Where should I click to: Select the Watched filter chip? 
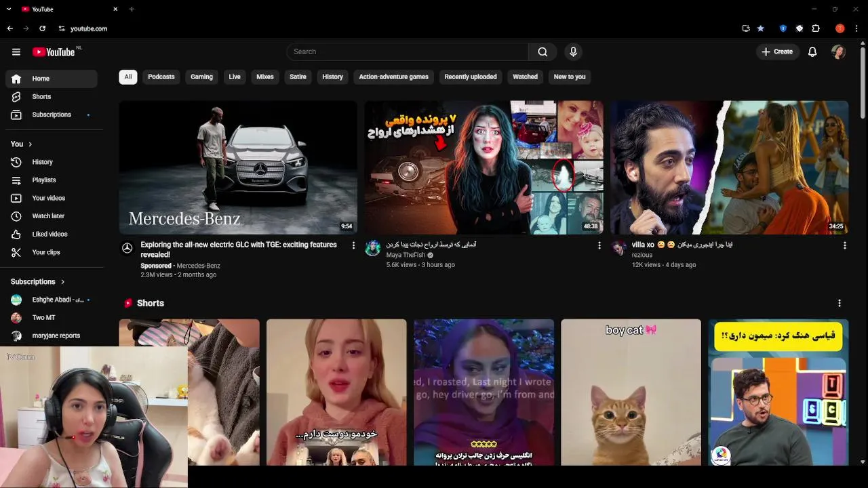pyautogui.click(x=525, y=77)
